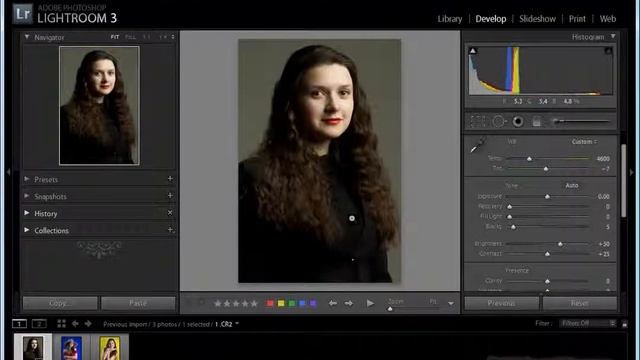Toggle main window display button 1

click(19, 324)
